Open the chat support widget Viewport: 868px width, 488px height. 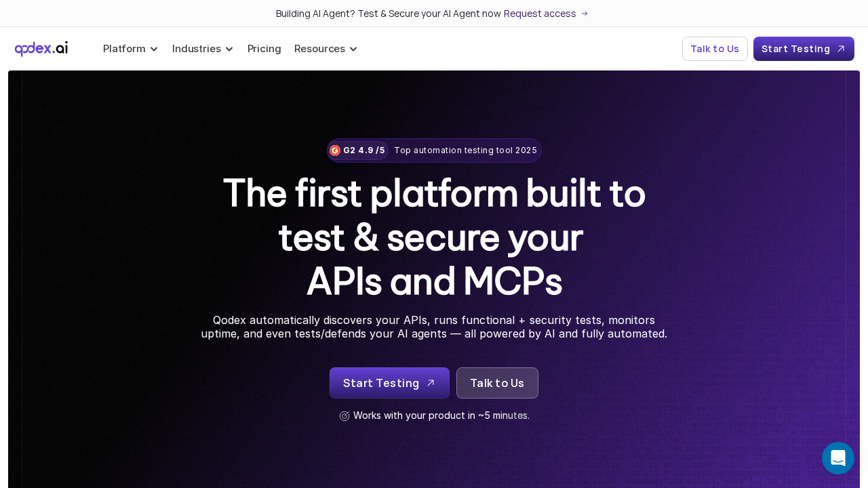837,458
